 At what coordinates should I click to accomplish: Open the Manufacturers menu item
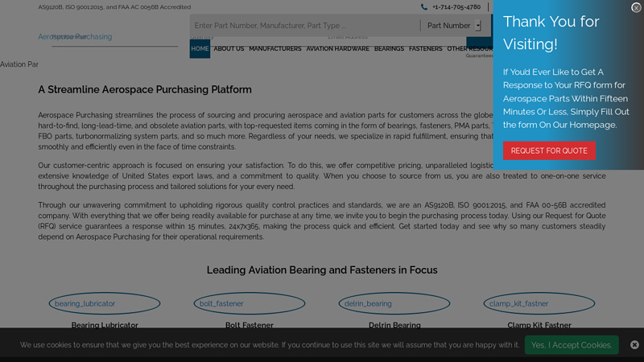[275, 49]
